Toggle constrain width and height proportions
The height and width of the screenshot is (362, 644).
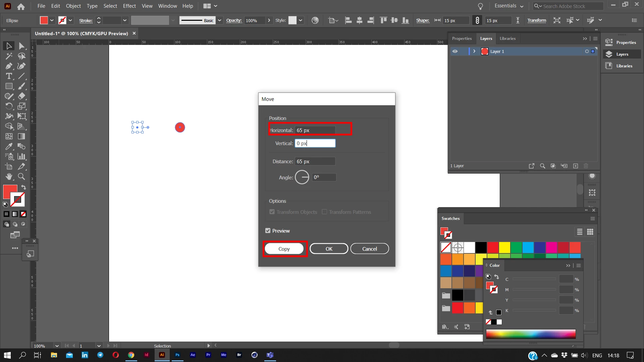pos(477,20)
